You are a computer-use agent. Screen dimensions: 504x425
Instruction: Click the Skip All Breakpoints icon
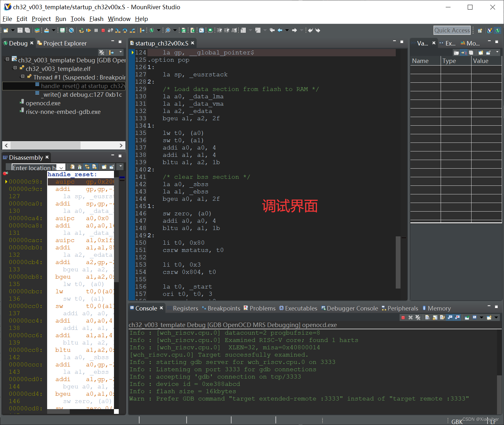pos(71,30)
